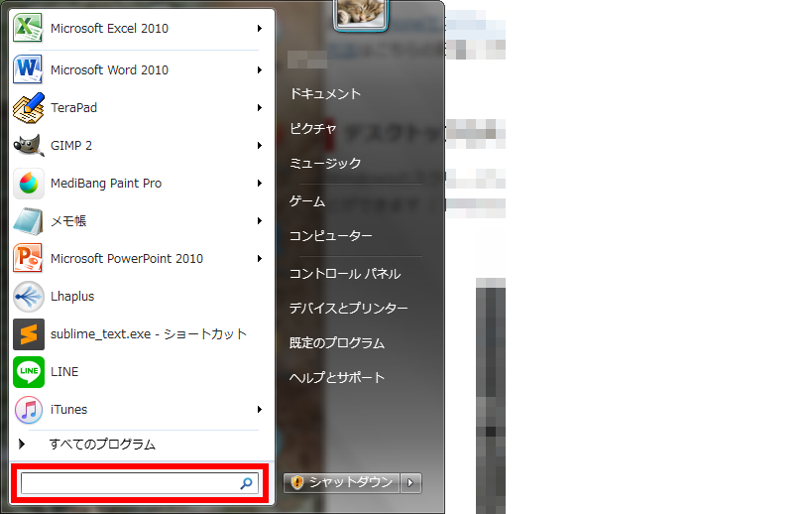
Task: Open the shutdown options arrow
Action: pos(411,483)
